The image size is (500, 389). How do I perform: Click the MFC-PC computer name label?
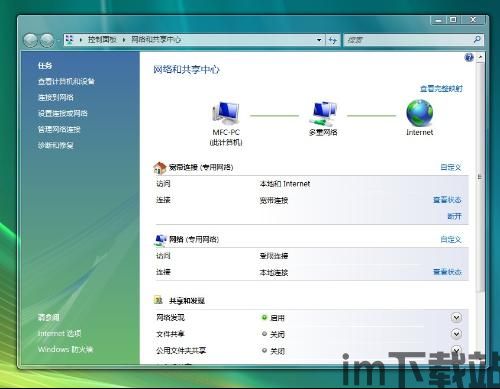[x=226, y=132]
